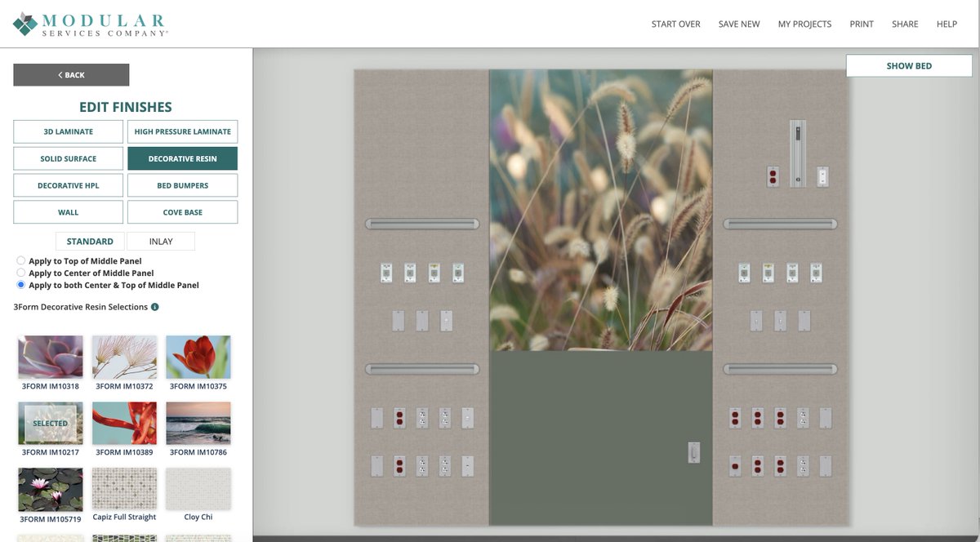Select the Capiz Full Straight swatch

(124, 489)
